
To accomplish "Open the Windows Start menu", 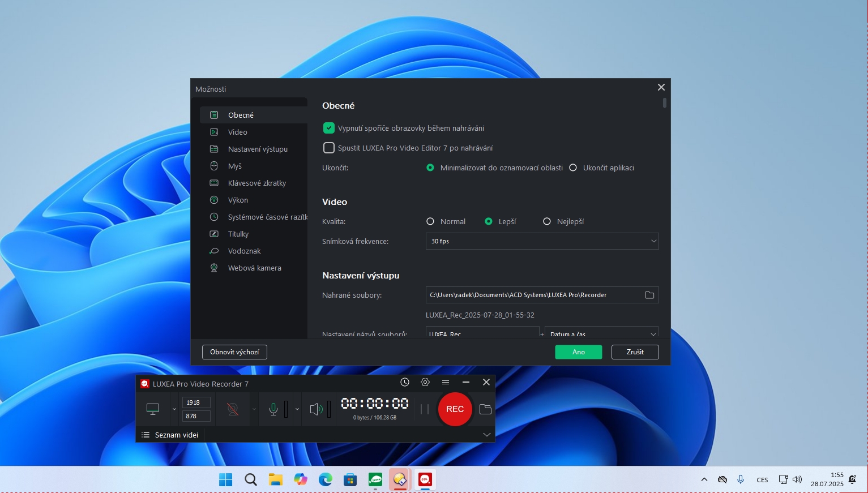I will click(x=225, y=480).
